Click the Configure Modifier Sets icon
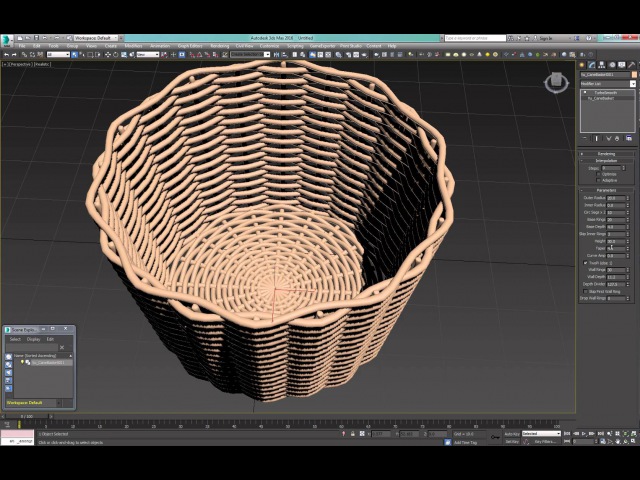Image resolution: width=640 pixels, height=480 pixels. (x=628, y=139)
